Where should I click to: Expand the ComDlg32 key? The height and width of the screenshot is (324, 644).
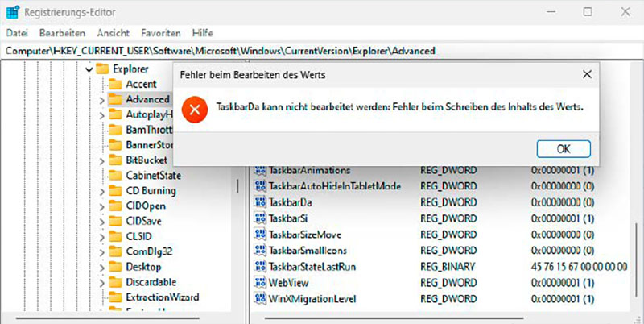(x=102, y=252)
